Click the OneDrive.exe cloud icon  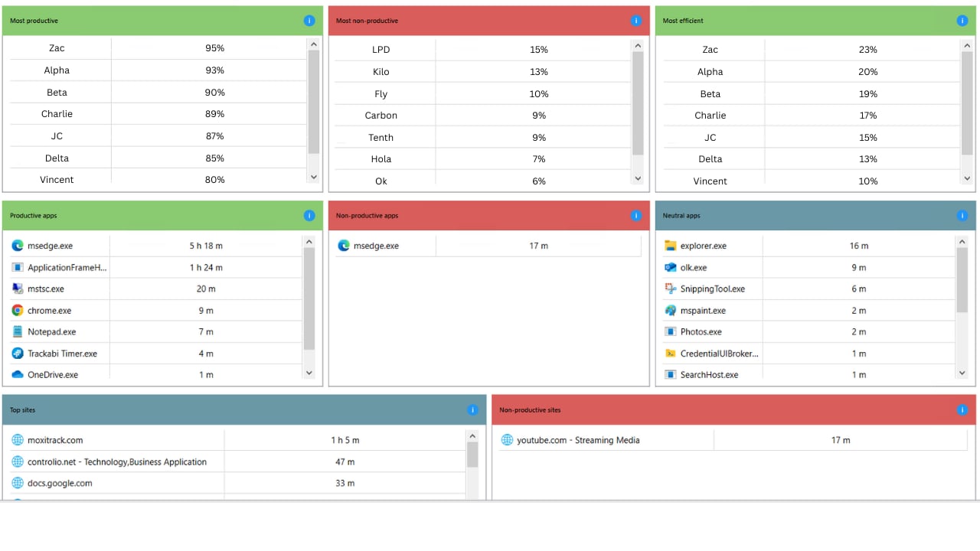click(18, 375)
